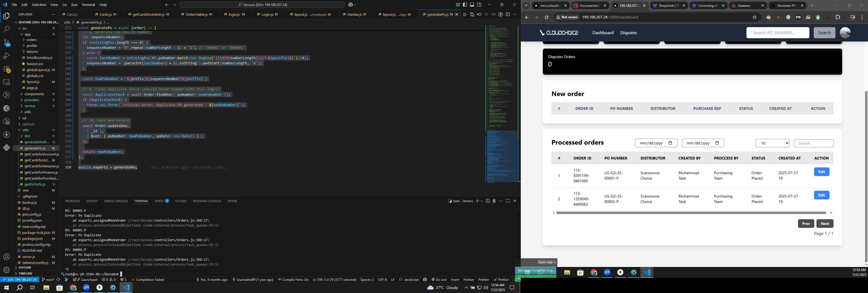
Task: Open Manage gear icon in VS Code
Action: coord(7,270)
